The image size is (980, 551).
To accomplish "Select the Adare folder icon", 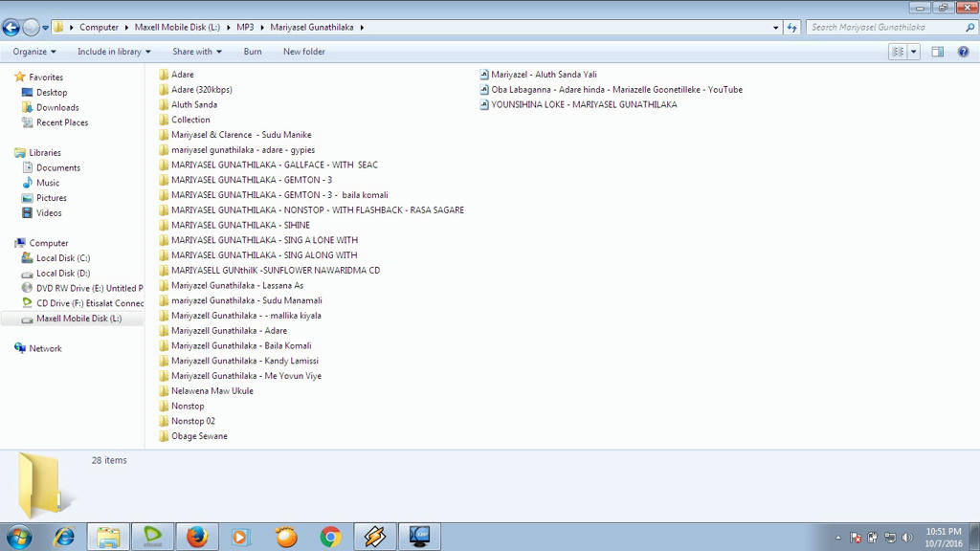I will (164, 75).
